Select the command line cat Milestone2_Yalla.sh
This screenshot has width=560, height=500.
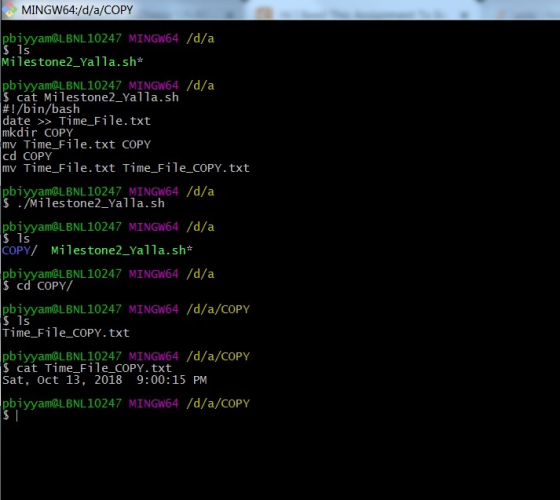(97, 97)
